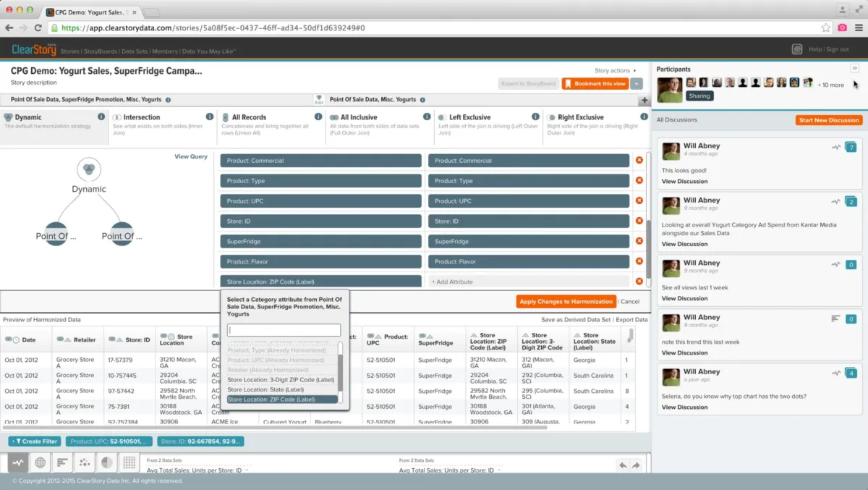Open the Data Sets navigation item

[x=135, y=51]
